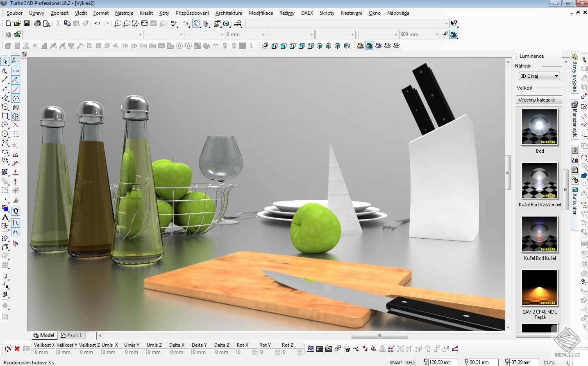Select the Kužel Bod Kužel luminance thumbnail

tap(539, 235)
